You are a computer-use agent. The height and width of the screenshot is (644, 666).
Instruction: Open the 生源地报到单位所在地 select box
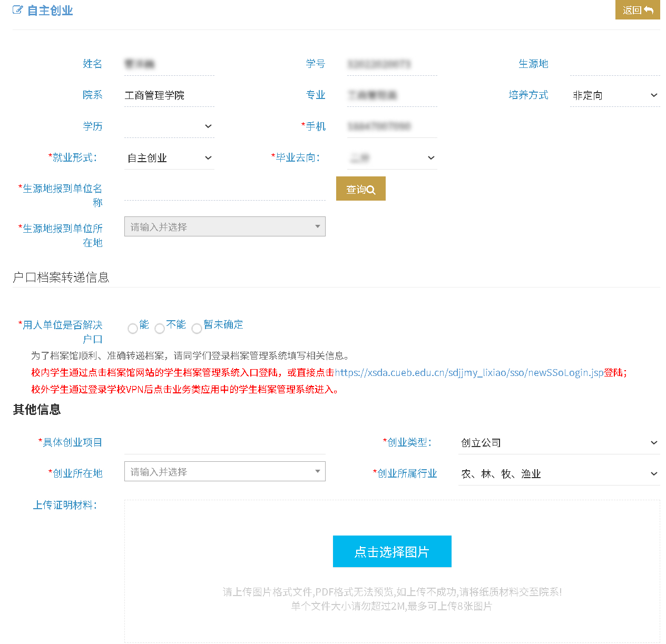224,227
